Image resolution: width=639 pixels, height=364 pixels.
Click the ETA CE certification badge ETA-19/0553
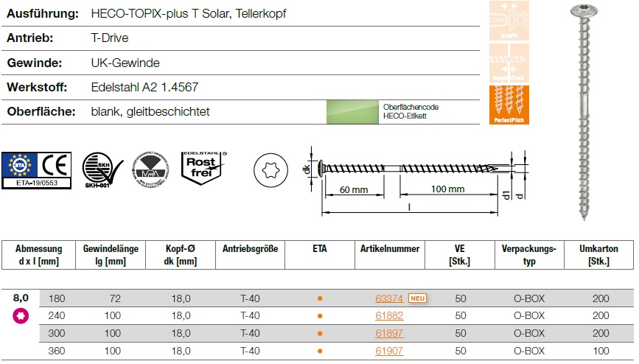point(37,170)
